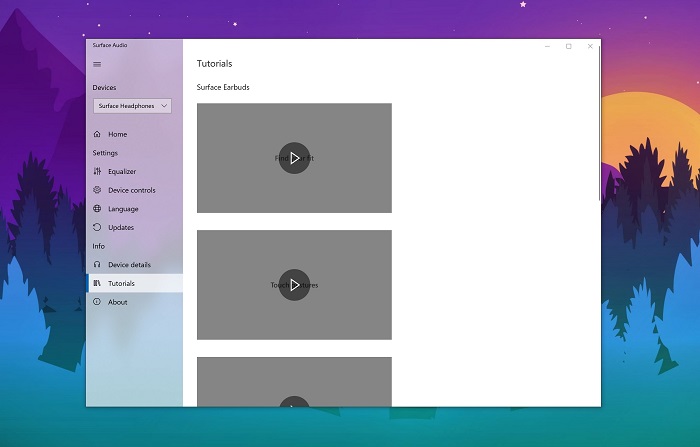Click the Devices label in sidebar

(104, 88)
